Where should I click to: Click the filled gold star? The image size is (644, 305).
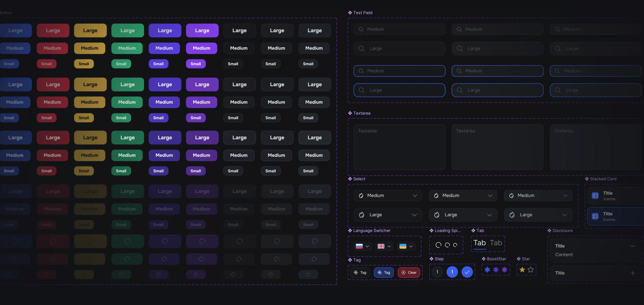point(522,270)
